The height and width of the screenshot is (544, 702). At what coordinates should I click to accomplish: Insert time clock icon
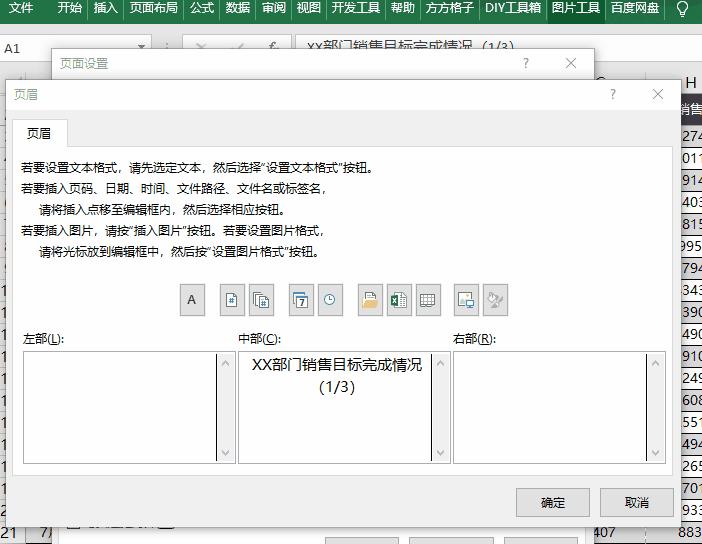(x=330, y=300)
